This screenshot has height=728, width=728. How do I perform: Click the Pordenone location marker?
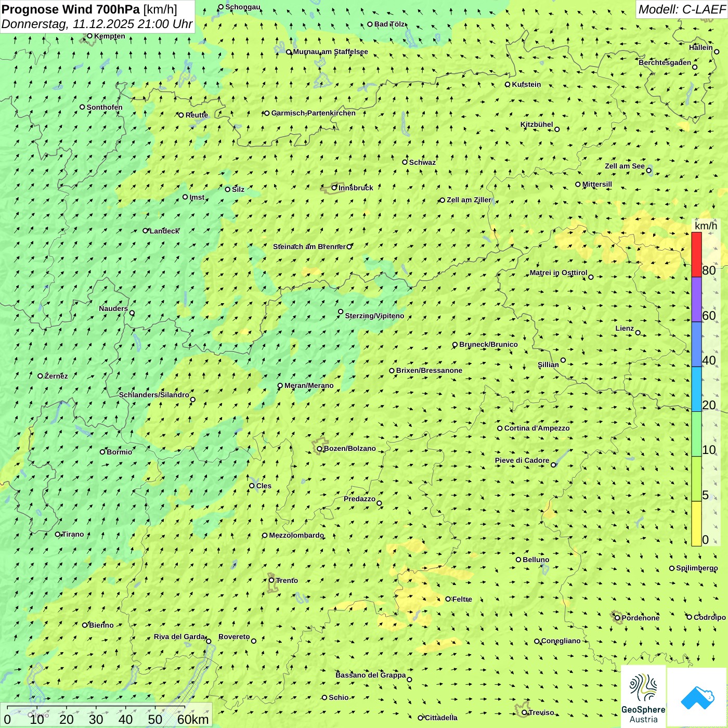617,618
